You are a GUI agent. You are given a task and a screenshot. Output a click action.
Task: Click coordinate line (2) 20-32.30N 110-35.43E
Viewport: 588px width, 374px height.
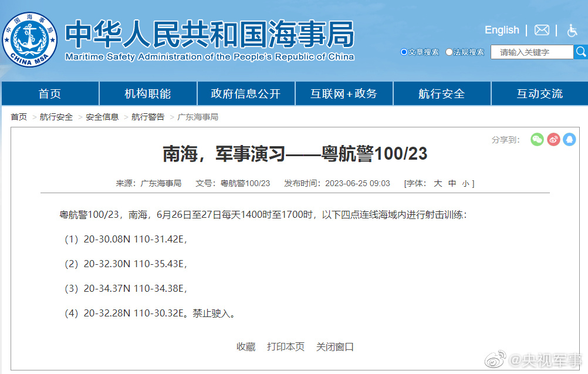click(x=126, y=264)
